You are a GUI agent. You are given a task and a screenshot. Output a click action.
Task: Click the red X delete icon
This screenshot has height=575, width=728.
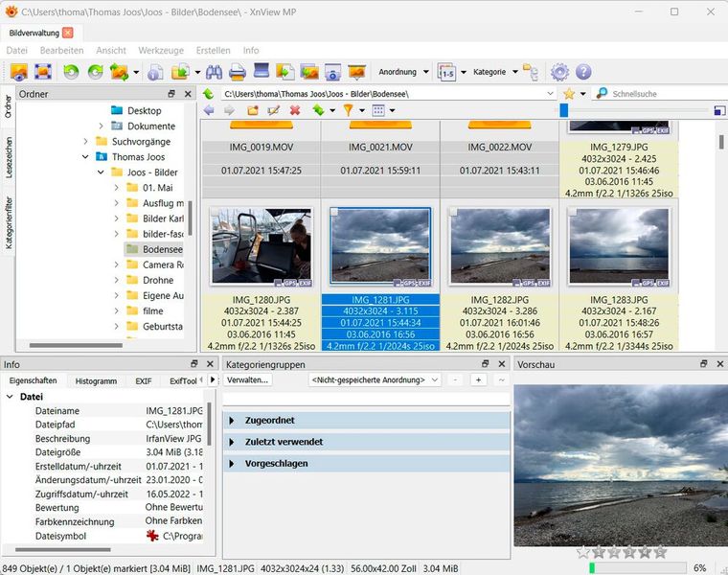pyautogui.click(x=295, y=110)
